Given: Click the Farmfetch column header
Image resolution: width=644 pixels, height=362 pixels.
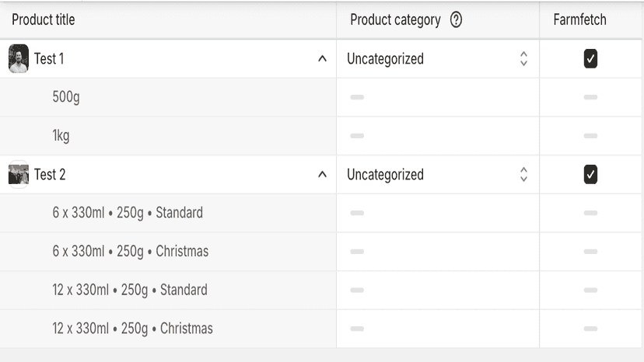Looking at the screenshot, I should click(579, 19).
